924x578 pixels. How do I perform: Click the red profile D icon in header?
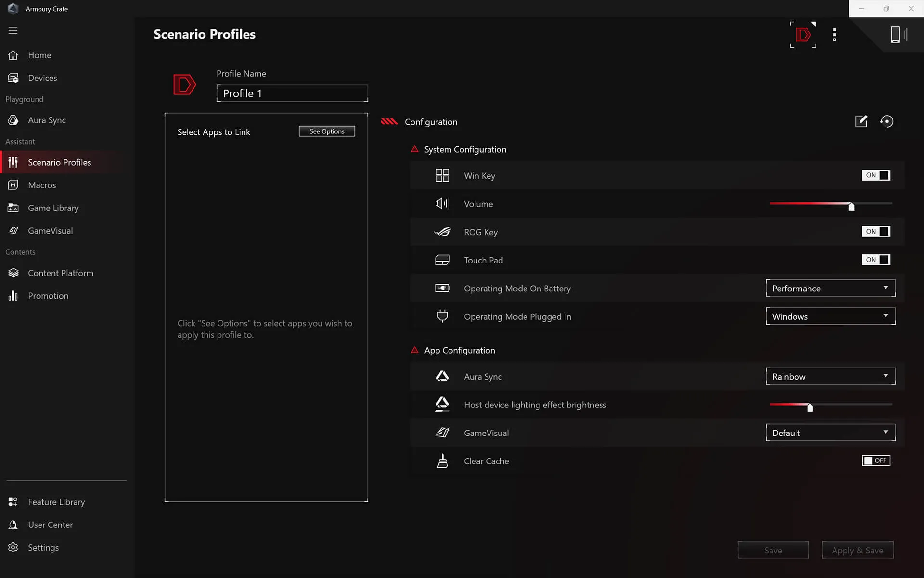(x=803, y=35)
